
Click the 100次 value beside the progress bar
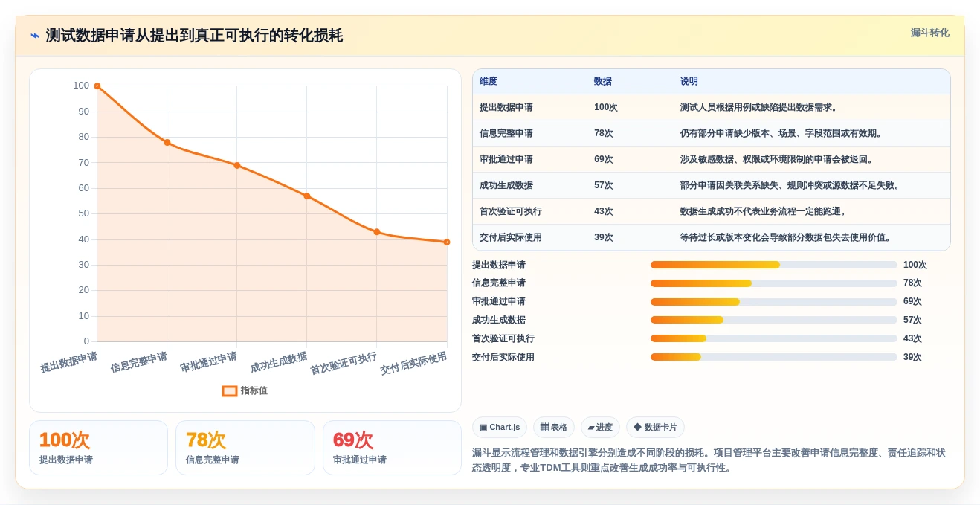point(915,265)
